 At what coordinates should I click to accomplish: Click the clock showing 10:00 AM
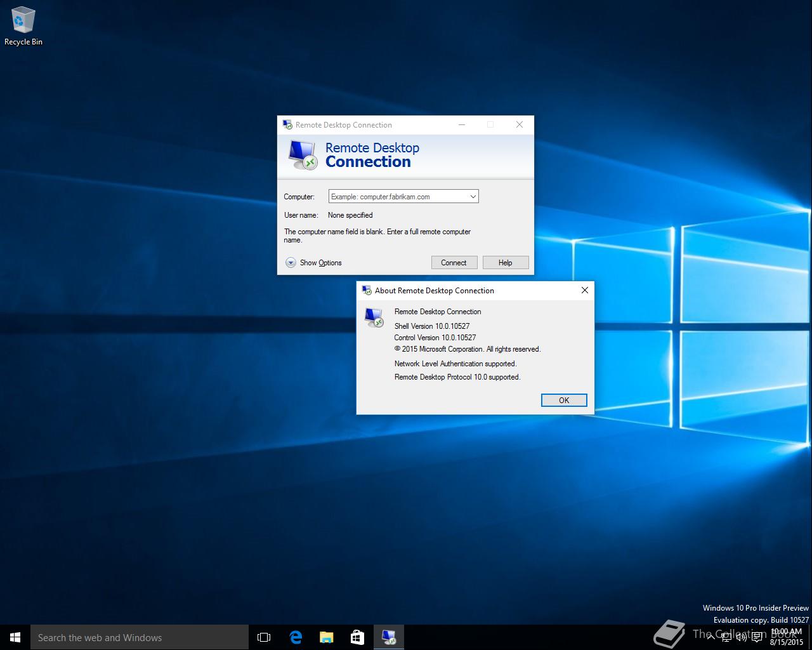coord(787,637)
